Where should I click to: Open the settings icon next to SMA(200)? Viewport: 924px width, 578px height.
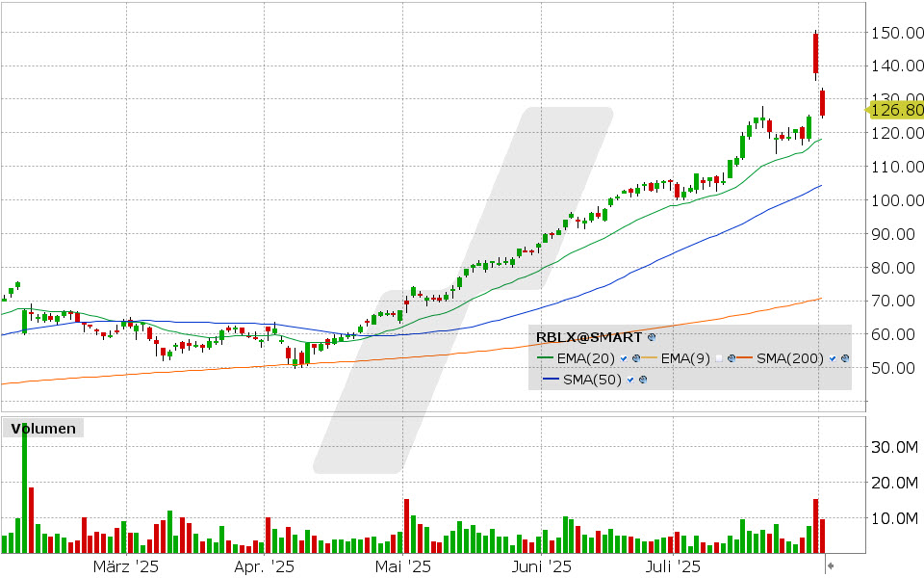point(845,358)
